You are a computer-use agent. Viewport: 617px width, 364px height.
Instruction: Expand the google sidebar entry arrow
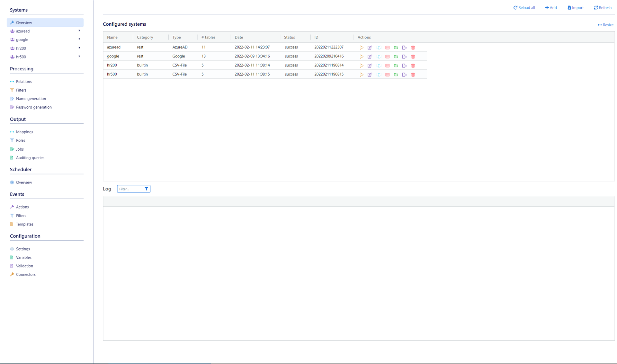pos(79,39)
